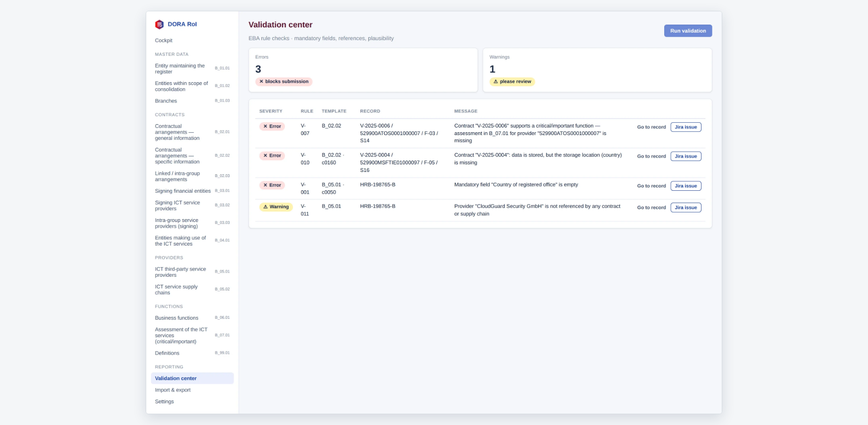The width and height of the screenshot is (868, 425).
Task: Click the Error badge on V-007 row
Action: coord(272,127)
